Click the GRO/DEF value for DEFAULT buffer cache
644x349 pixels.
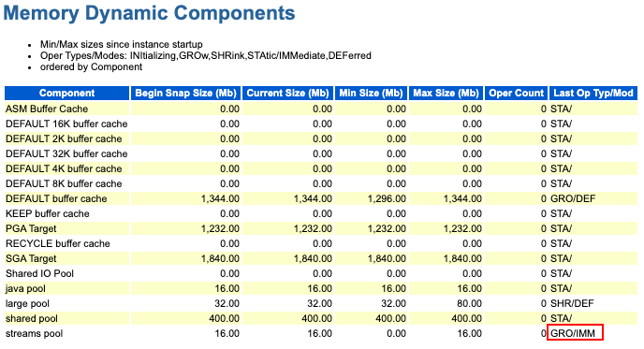point(573,198)
